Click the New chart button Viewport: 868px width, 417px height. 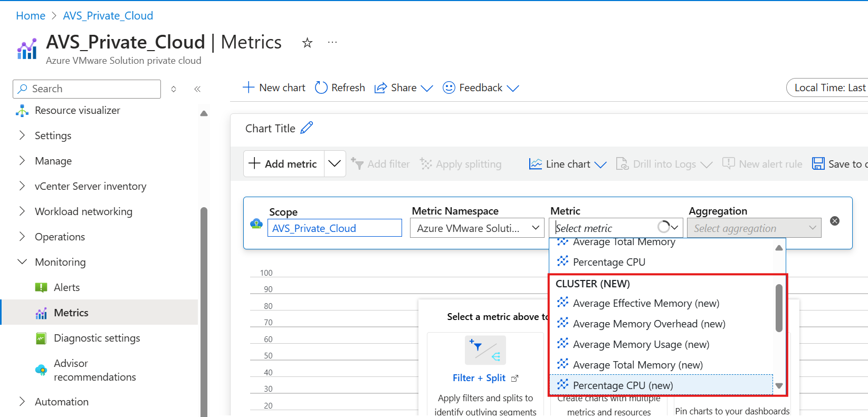274,88
